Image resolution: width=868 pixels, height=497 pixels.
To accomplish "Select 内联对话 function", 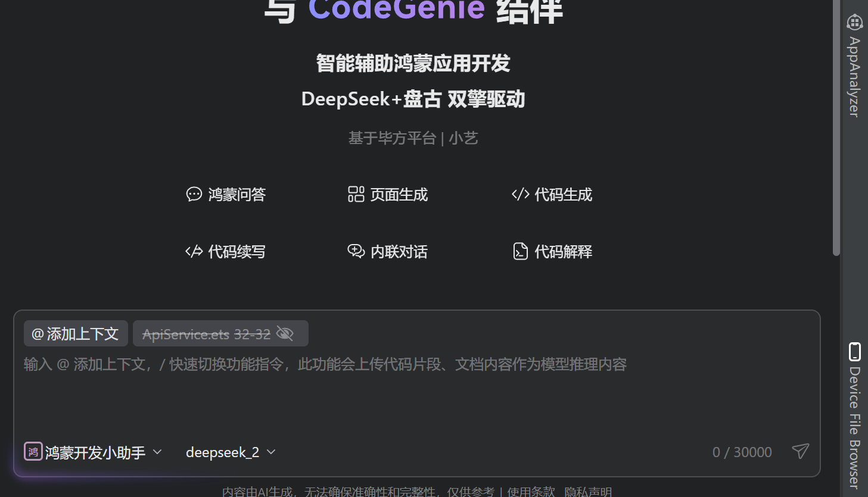I will pos(388,252).
